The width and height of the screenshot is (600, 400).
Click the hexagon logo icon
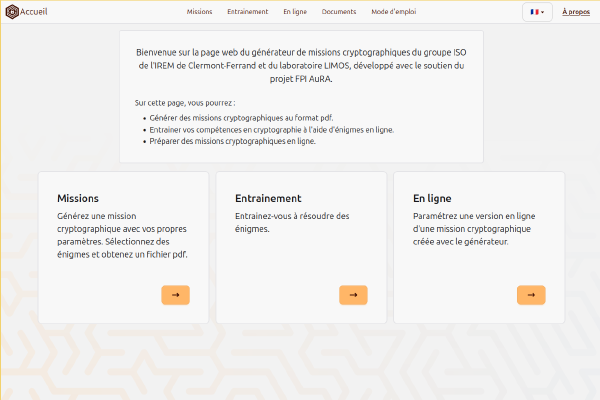11,12
